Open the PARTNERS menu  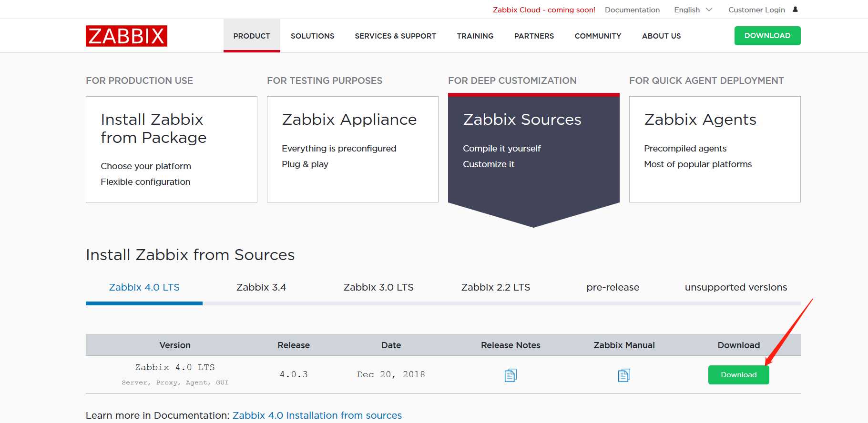click(534, 36)
